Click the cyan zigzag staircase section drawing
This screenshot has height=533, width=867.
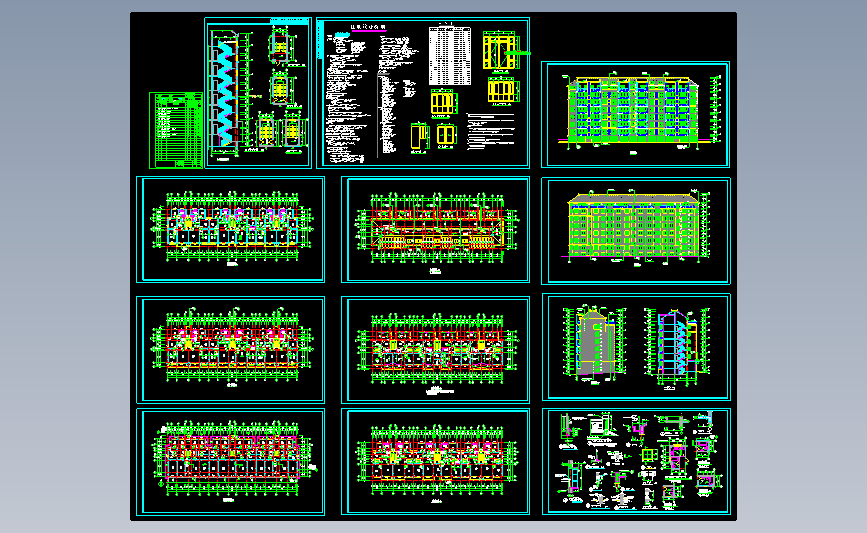coord(224,94)
